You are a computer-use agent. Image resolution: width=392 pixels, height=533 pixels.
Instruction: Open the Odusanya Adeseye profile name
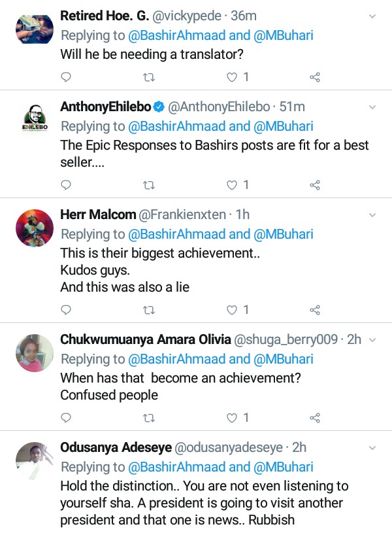[116, 448]
